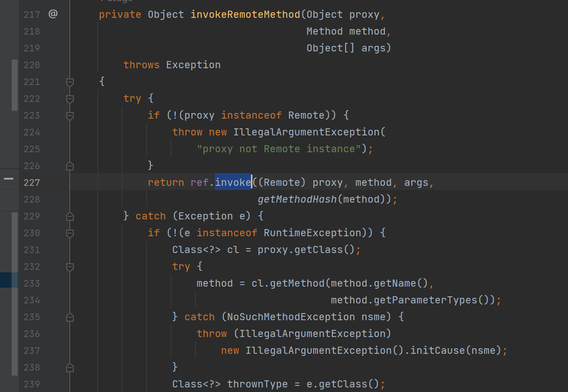Click the minus marker left of line 227
This screenshot has height=392, width=568.
(x=9, y=179)
